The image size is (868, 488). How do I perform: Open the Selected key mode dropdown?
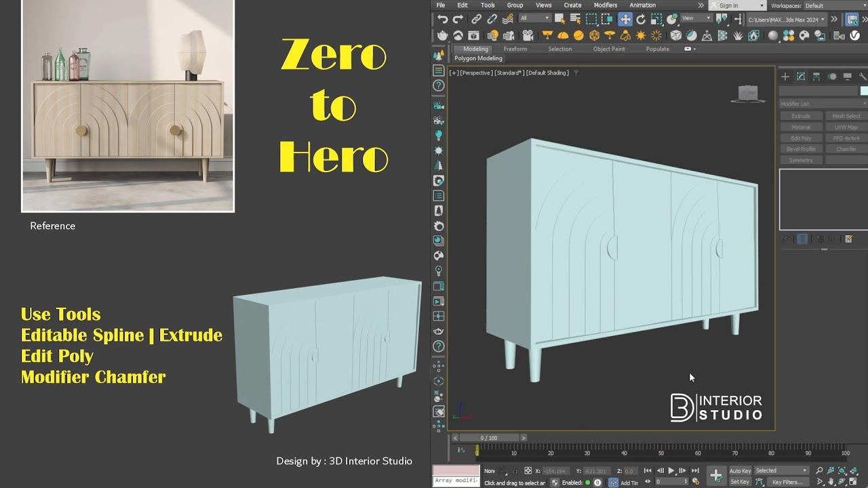pyautogui.click(x=781, y=470)
